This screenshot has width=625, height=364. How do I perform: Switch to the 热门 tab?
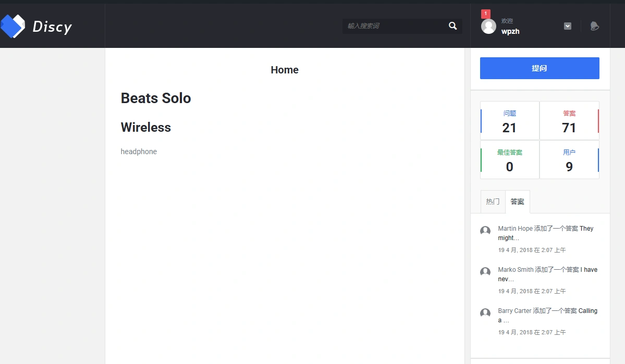pyautogui.click(x=492, y=202)
